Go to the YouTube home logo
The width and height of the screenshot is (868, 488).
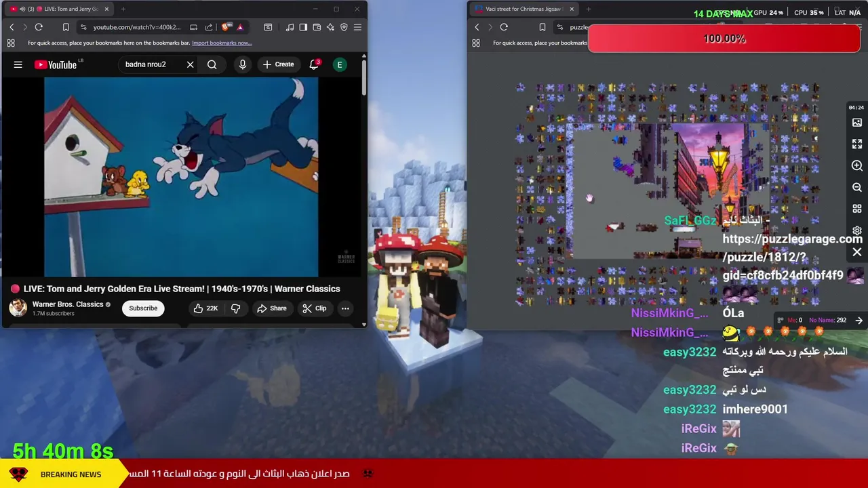[56, 64]
